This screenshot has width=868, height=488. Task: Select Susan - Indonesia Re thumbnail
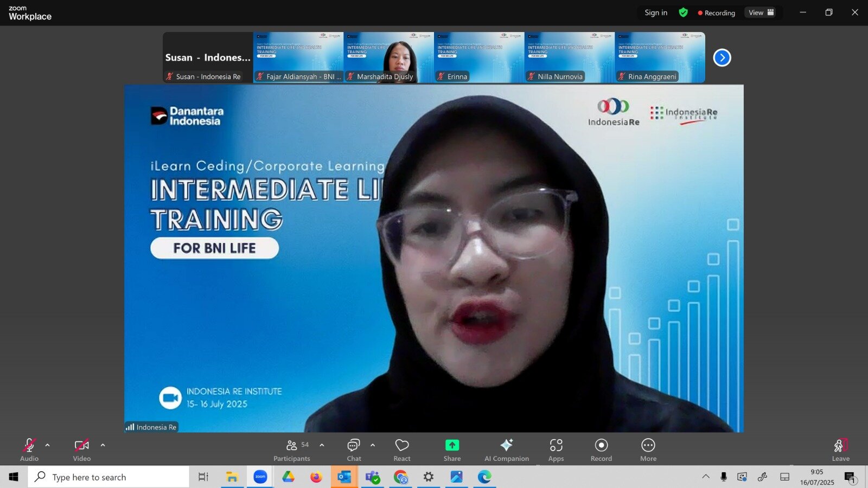(208, 57)
